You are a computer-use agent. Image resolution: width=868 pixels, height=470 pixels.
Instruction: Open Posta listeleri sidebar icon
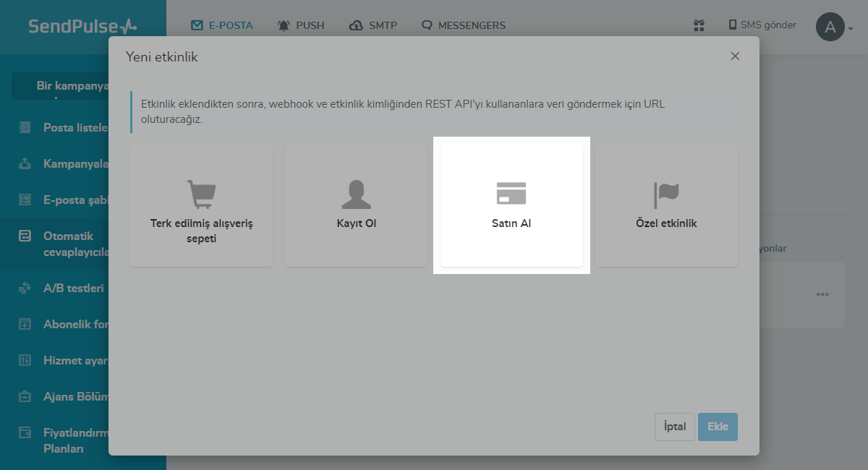pyautogui.click(x=25, y=127)
